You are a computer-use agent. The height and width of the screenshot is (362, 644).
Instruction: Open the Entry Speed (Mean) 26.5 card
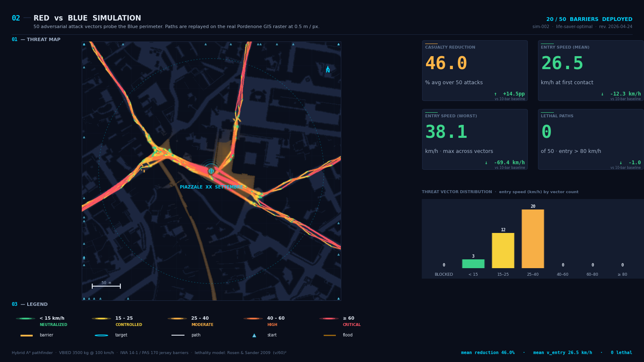(591, 70)
